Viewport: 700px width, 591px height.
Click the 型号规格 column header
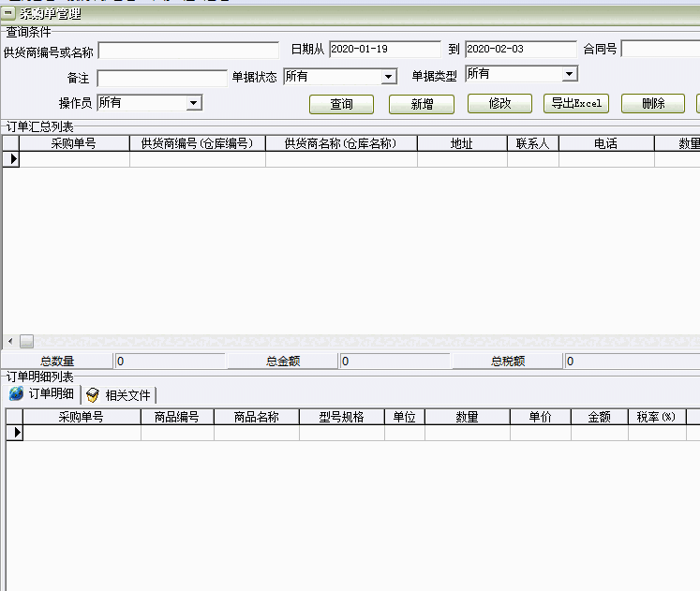341,417
